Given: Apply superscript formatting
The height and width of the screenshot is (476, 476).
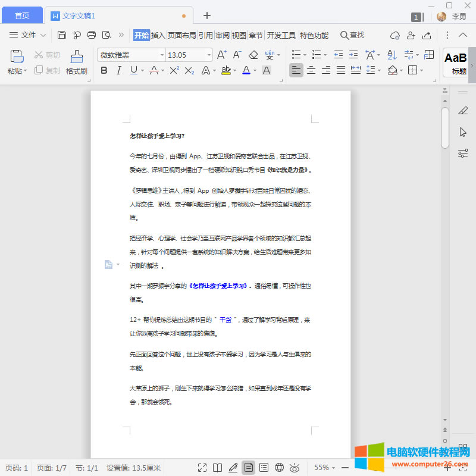Looking at the screenshot, I should click(x=174, y=70).
